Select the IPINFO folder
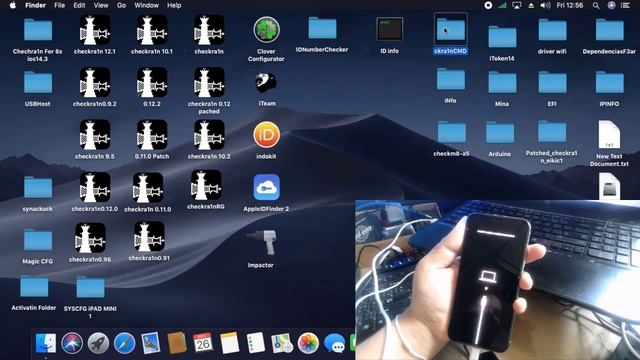Image resolution: width=640 pixels, height=360 pixels. (x=609, y=82)
